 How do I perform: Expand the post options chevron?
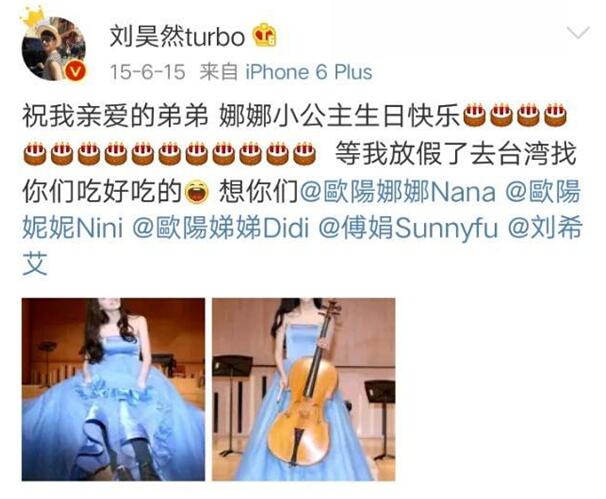(x=578, y=32)
